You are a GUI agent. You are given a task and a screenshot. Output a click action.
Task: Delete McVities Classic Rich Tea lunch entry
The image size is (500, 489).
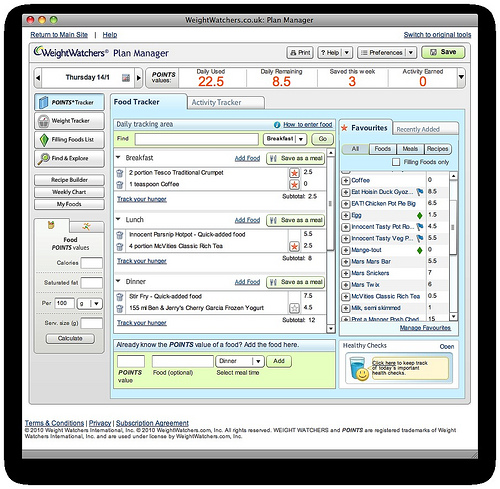119,247
